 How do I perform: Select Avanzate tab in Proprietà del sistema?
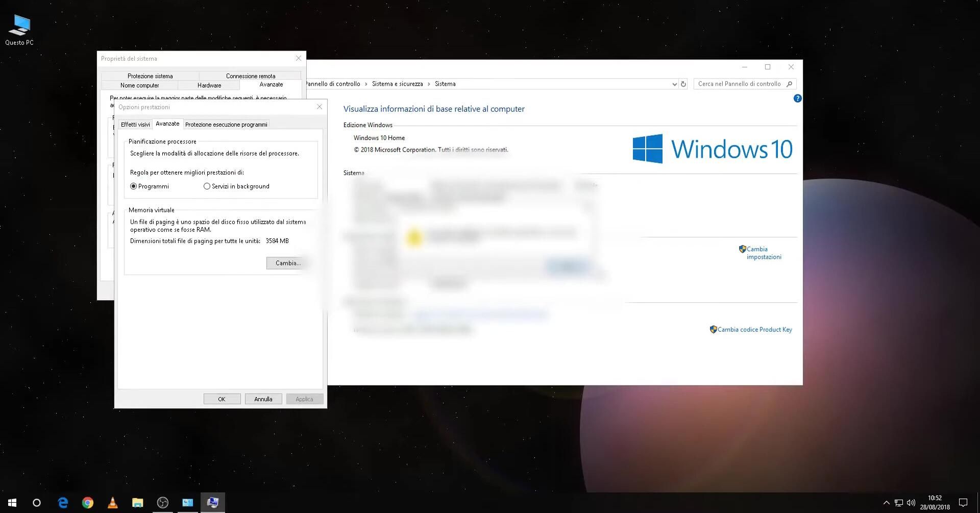click(271, 85)
